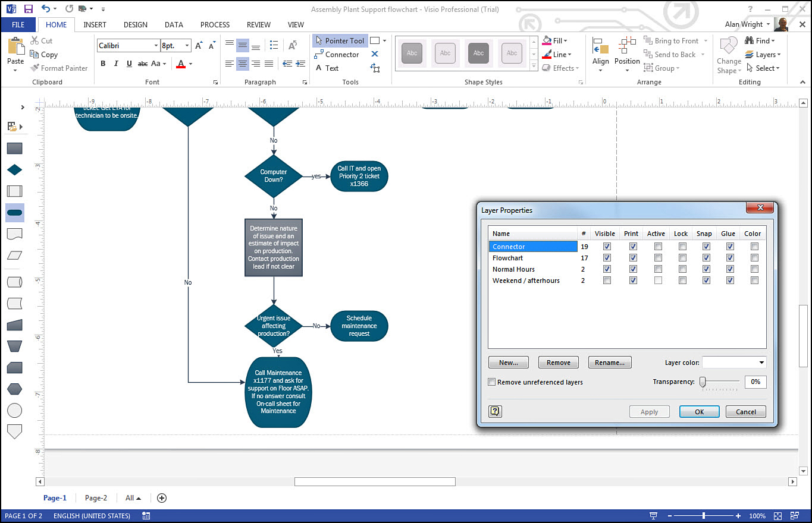The height and width of the screenshot is (523, 812).
Task: Click the zoom slider in status bar
Action: pos(704,516)
